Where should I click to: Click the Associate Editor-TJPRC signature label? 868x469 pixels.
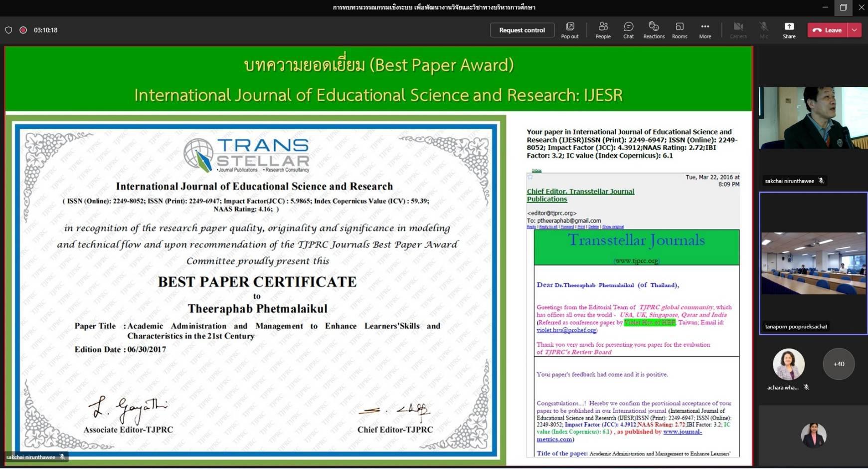[x=128, y=430]
